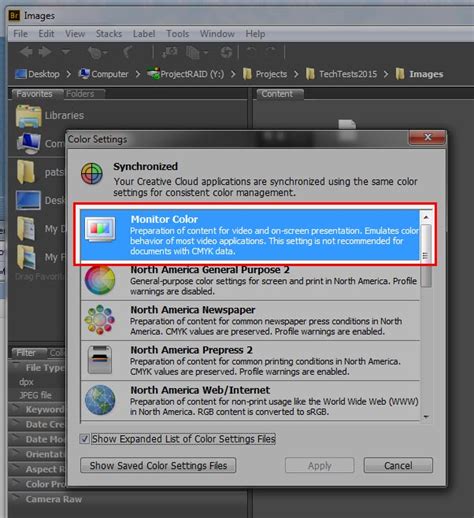474x518 pixels.
Task: Click Show Saved Color Settings Files button
Action: 158,465
